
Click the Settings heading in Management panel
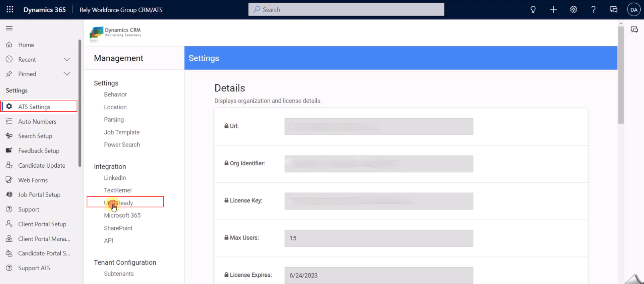(x=106, y=83)
